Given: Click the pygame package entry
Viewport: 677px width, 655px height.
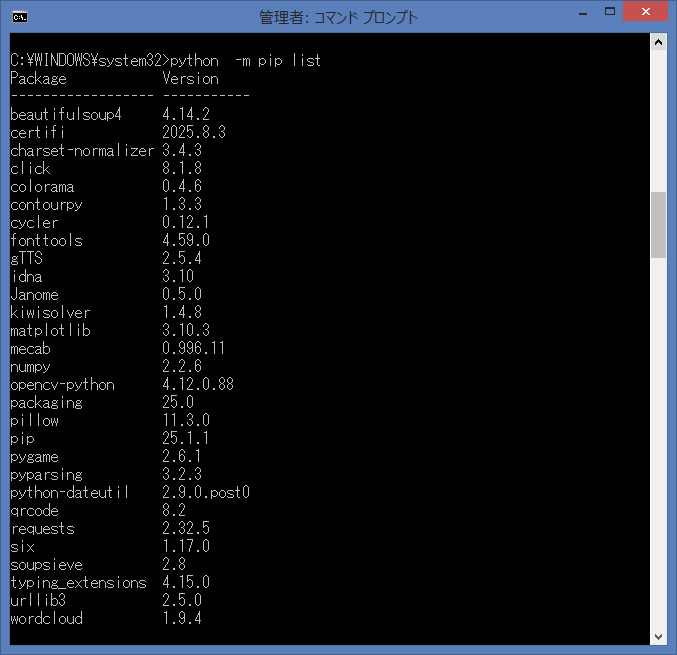Looking at the screenshot, I should [36, 457].
